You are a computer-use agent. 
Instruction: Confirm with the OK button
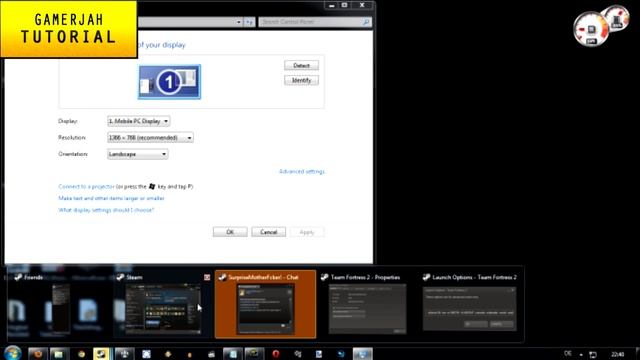[x=230, y=232]
